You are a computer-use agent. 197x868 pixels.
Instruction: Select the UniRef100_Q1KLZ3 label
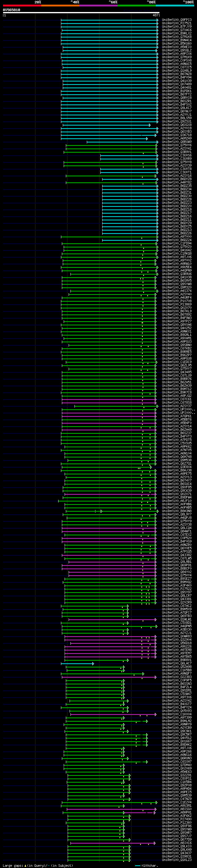coord(177,860)
